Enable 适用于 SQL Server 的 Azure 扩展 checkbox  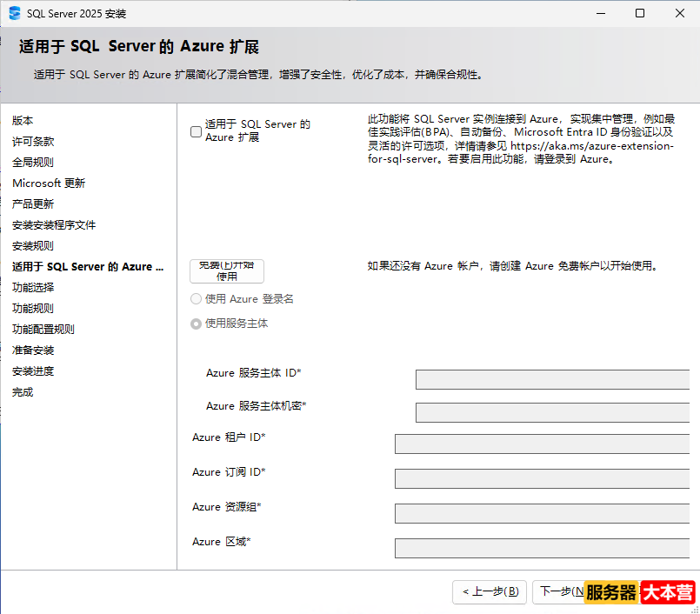[x=195, y=132]
